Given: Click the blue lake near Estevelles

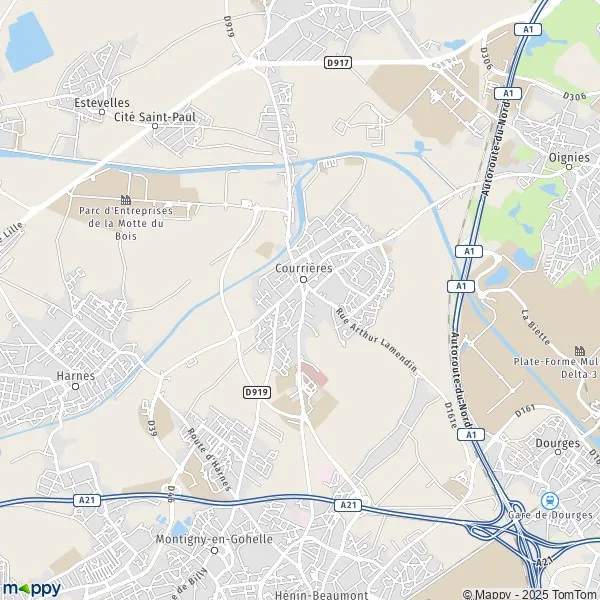Looking at the screenshot, I should [x=29, y=41].
